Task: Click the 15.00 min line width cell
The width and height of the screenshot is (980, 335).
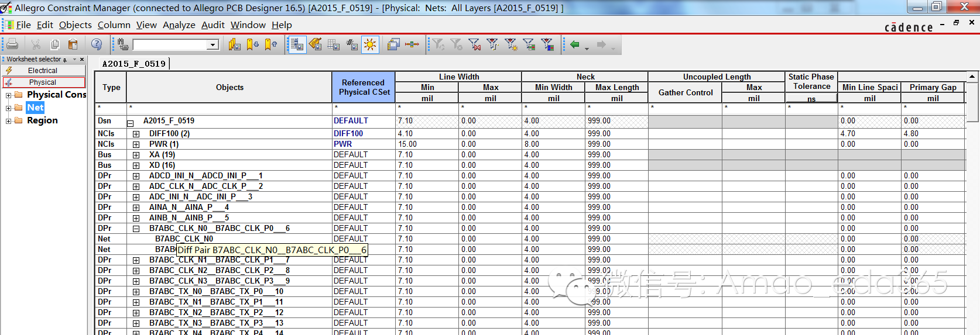Action: [x=427, y=144]
